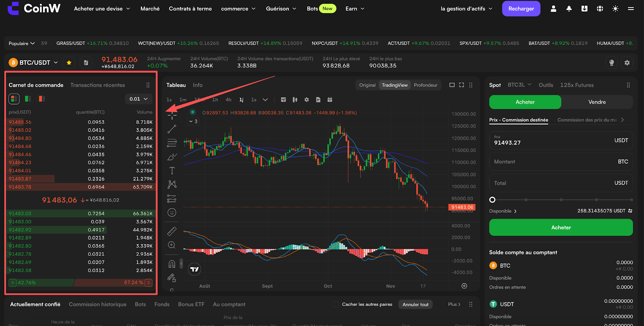
Task: Open the Populaire ticker dropdown
Action: 22,43
